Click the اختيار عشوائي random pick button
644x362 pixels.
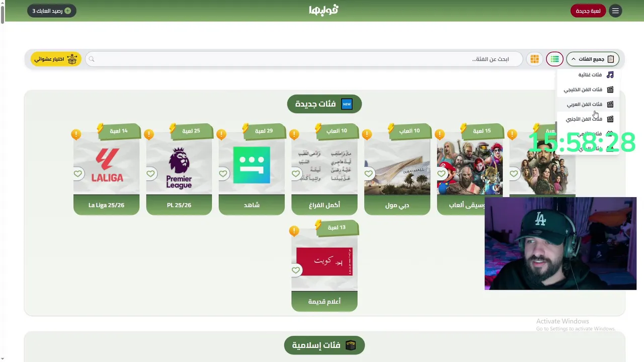point(56,59)
